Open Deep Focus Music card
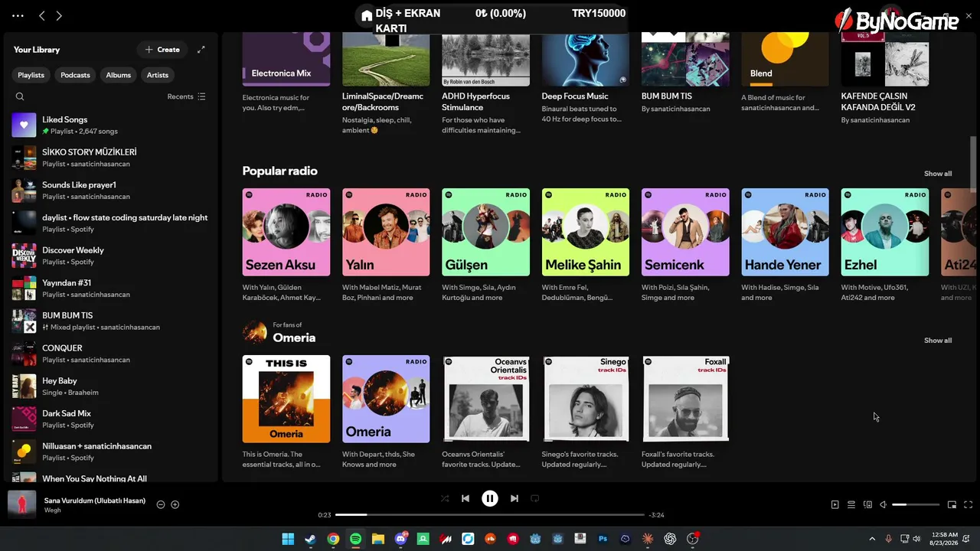This screenshot has height=551, width=980. click(x=586, y=79)
